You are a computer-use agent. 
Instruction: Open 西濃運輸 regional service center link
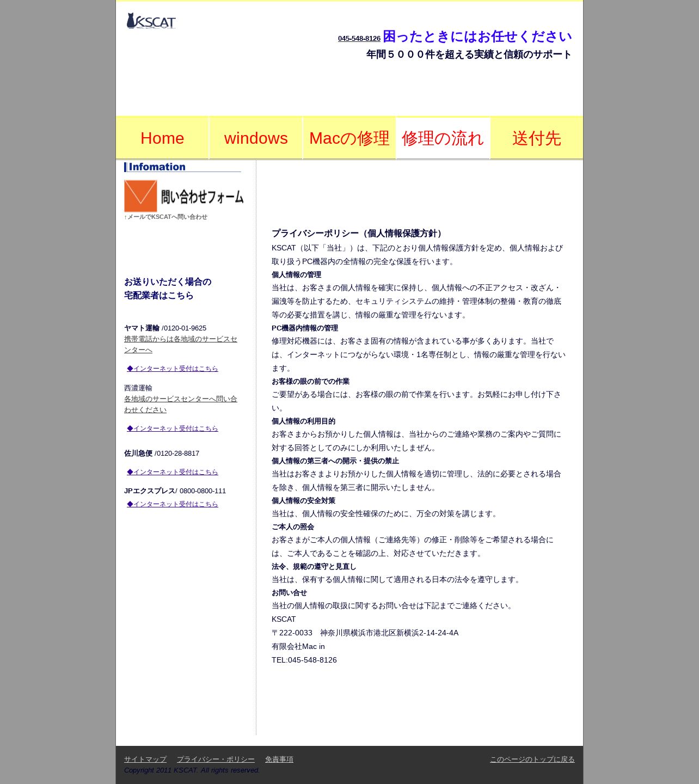pos(181,405)
